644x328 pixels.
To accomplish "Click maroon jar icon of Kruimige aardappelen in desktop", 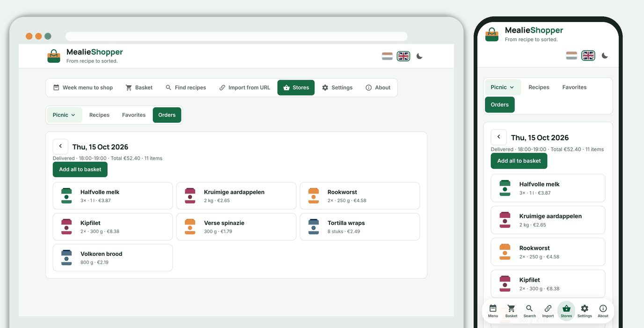I will 190,196.
